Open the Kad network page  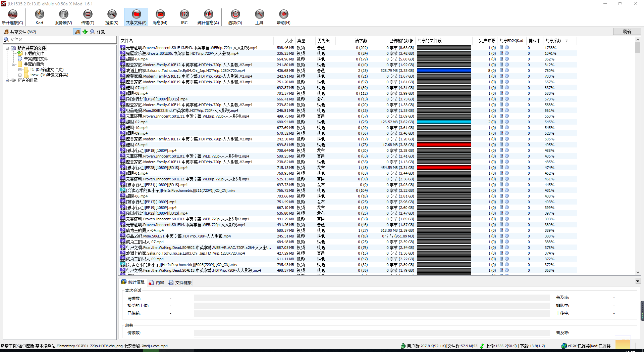[x=39, y=17]
